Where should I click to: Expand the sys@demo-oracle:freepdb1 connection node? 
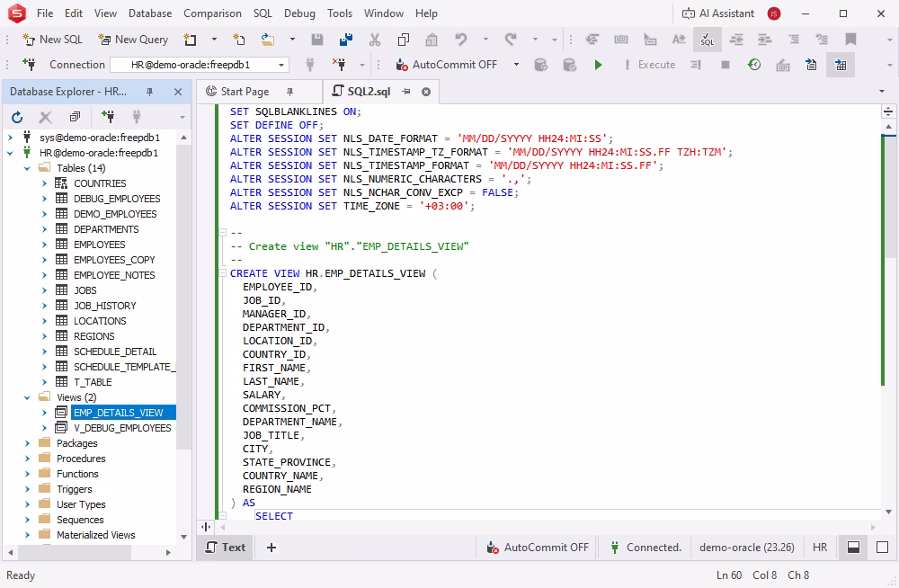(x=10, y=138)
